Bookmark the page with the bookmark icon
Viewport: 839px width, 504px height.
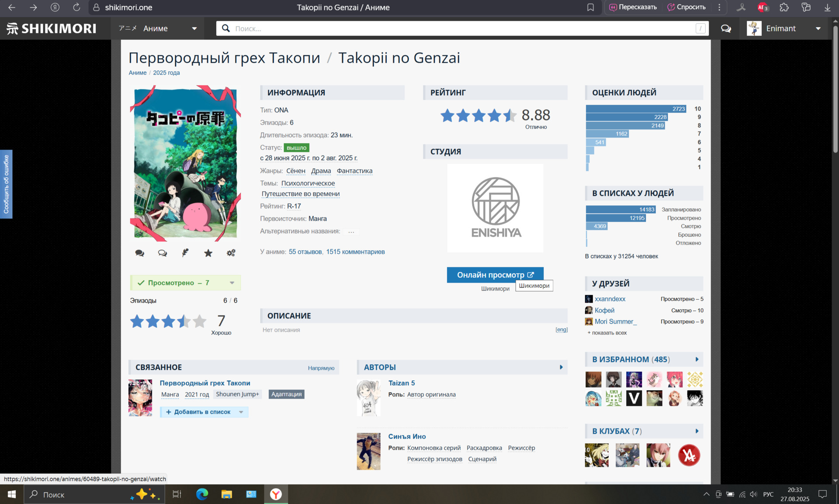pyautogui.click(x=590, y=7)
